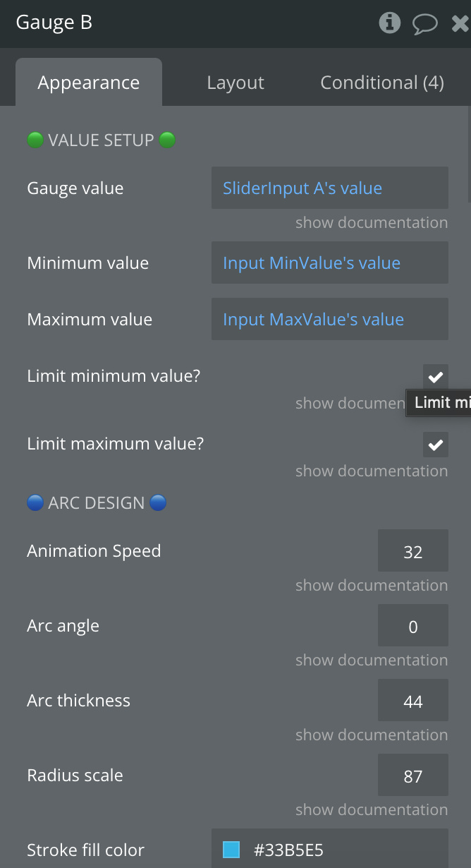Select the Appearance tab
Viewport: 471px width, 868px height.
(89, 82)
